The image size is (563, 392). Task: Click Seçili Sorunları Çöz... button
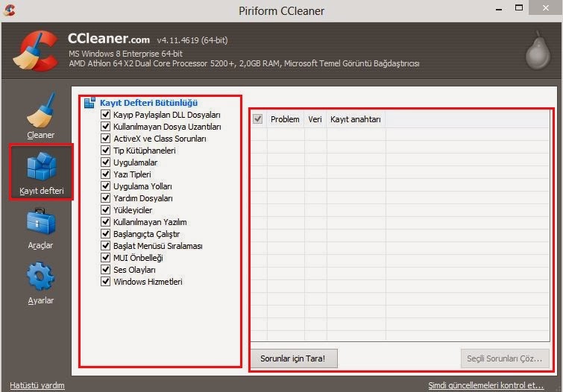(505, 358)
